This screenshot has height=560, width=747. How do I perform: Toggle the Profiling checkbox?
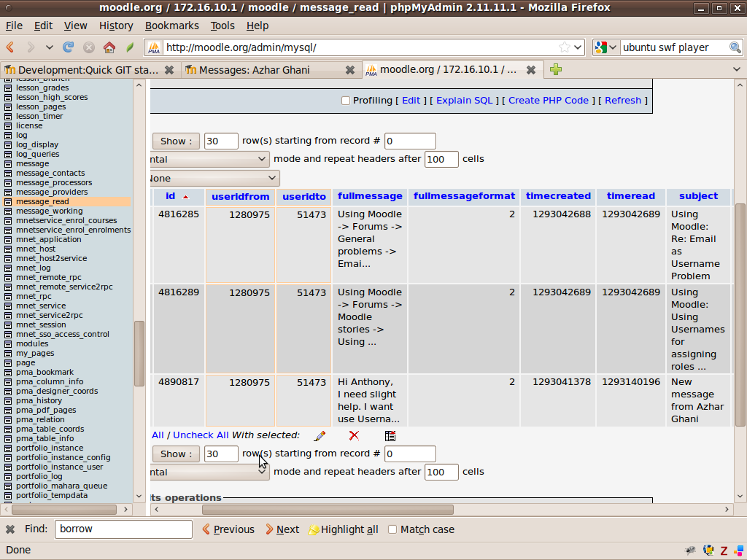pos(346,101)
